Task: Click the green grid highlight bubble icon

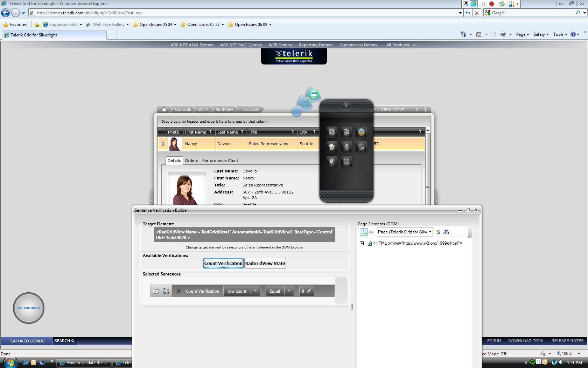Action: tap(314, 94)
